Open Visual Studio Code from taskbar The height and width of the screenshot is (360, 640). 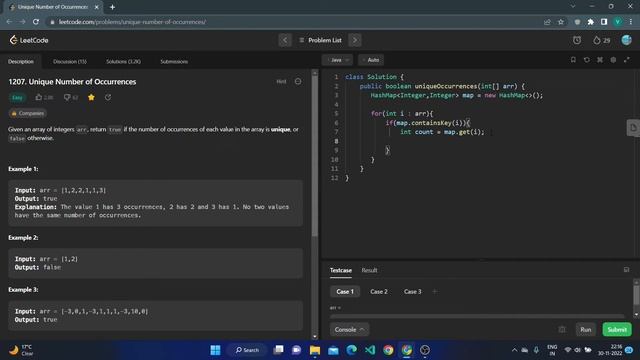pos(370,350)
